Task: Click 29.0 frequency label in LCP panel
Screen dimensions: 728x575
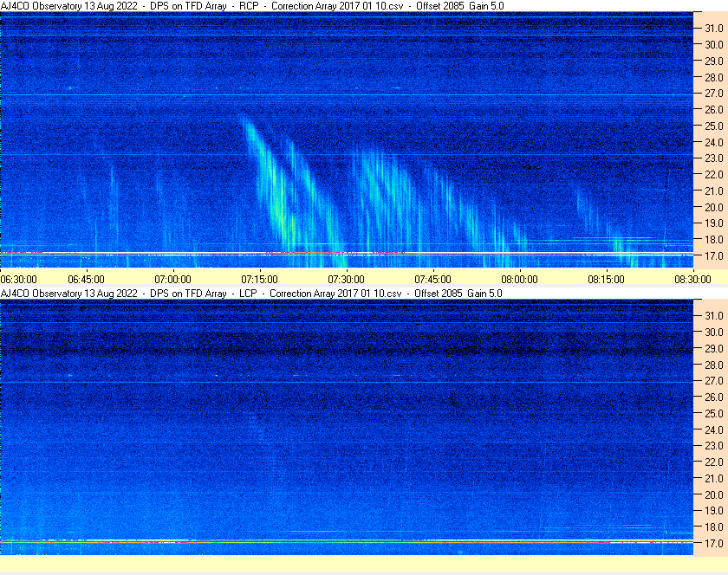Action: [x=714, y=348]
